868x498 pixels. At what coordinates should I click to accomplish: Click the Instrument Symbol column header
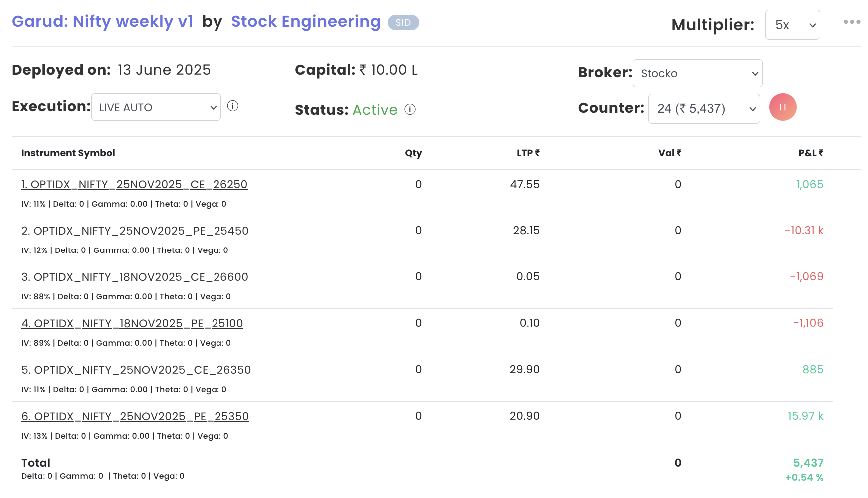coord(68,153)
